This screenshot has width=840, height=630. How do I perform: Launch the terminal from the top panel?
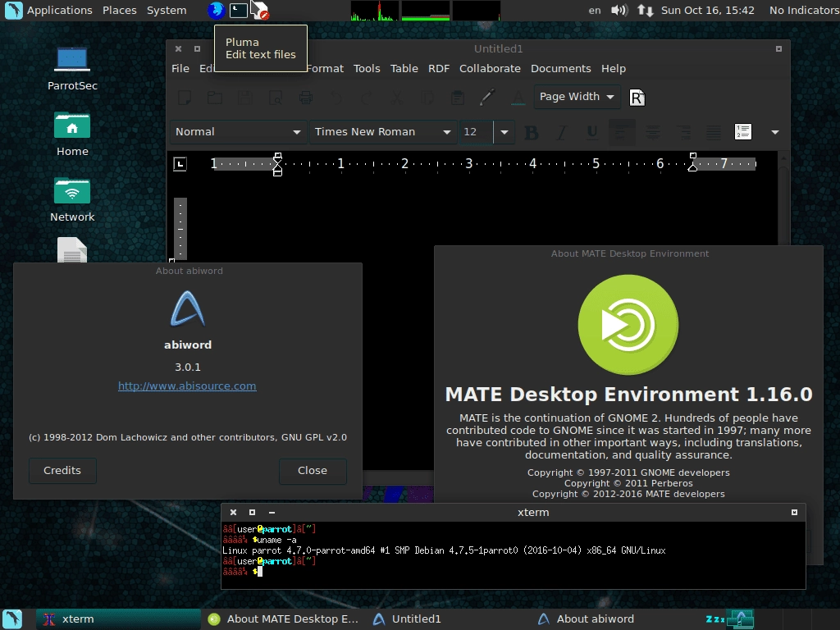click(239, 10)
